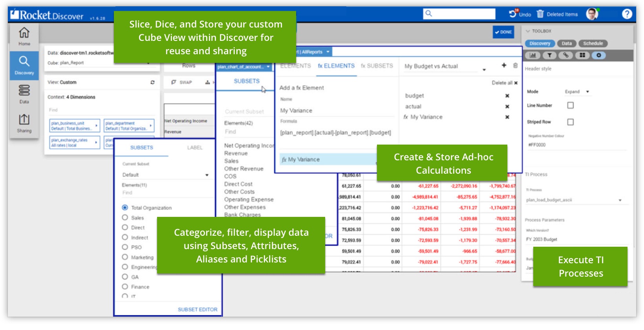Viewport: 644px width, 330px height.
Task: Select Direct Cost in elements list
Action: [238, 184]
